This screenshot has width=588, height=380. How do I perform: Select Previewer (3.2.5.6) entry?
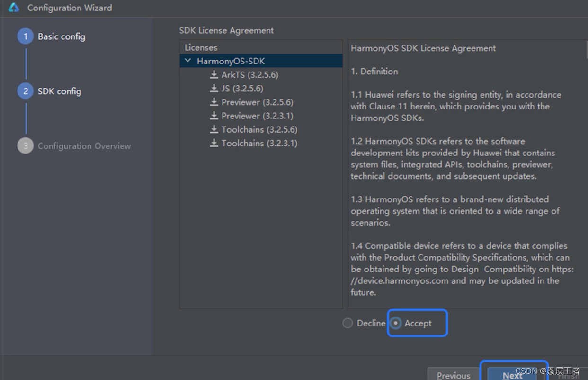tap(257, 102)
